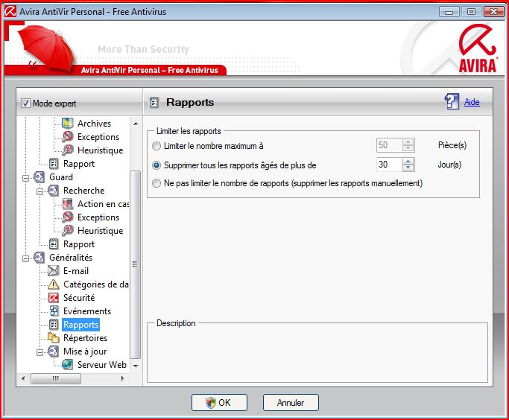The width and height of the screenshot is (509, 420).
Task: Open the Action en cas item
Action: pyautogui.click(x=103, y=204)
